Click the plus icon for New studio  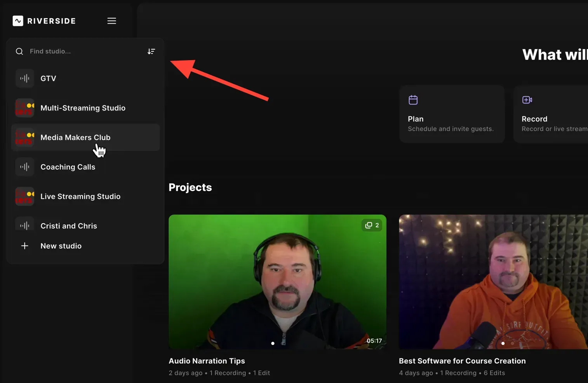pyautogui.click(x=24, y=246)
